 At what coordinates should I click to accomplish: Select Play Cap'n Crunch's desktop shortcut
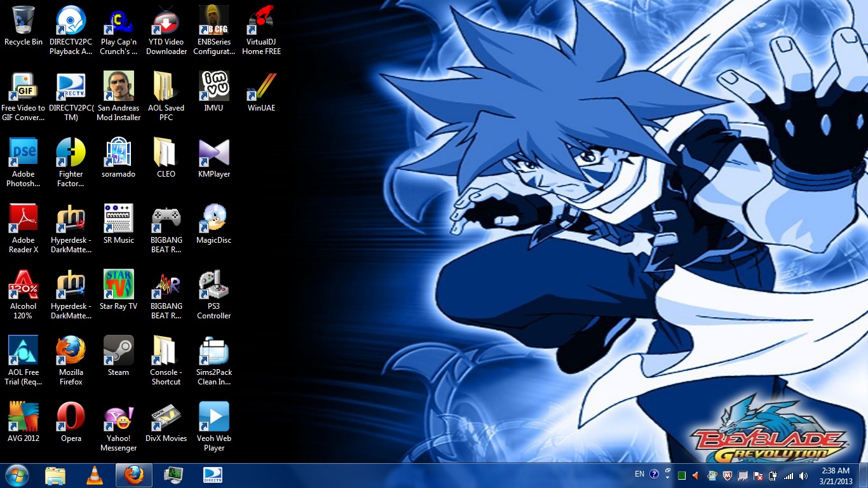(118, 30)
